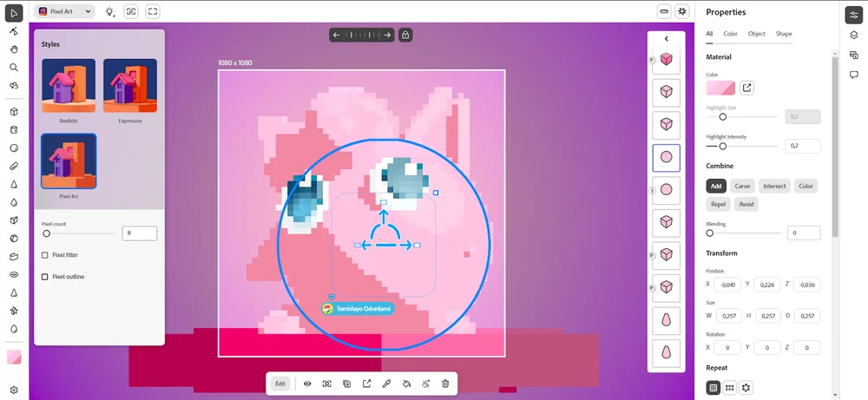Click the right arrow above the canvas
Viewport: 868px width, 400px height.
[x=387, y=35]
